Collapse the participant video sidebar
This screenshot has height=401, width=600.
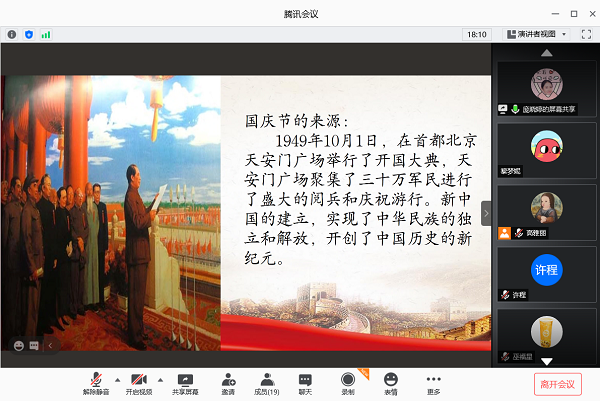pyautogui.click(x=486, y=213)
